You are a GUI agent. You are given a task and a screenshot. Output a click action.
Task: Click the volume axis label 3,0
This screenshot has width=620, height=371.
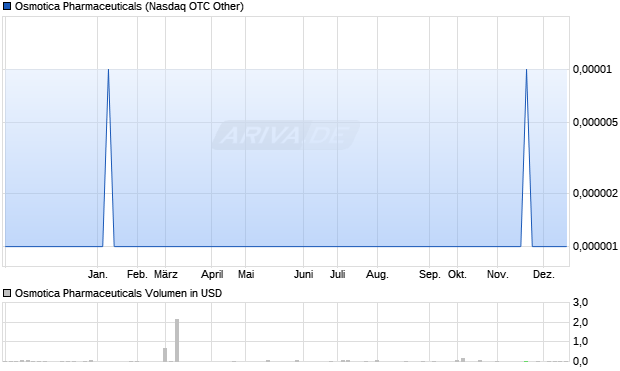click(x=580, y=303)
